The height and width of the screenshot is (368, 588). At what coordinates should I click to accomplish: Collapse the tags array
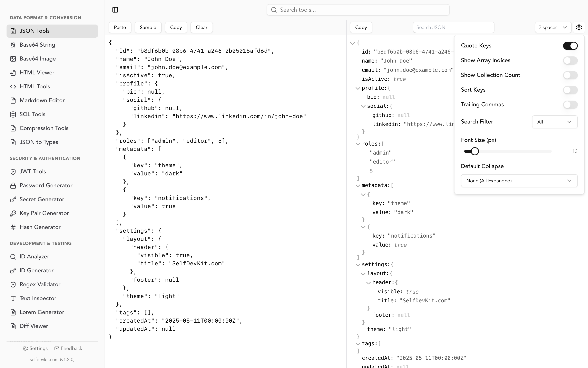358,344
